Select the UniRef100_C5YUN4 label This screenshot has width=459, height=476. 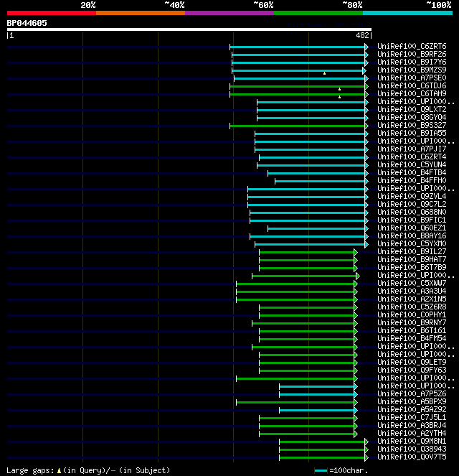pos(412,164)
